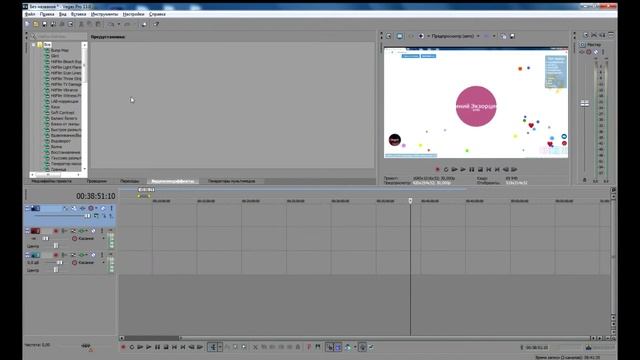
Task: Minimize the second audio track header
Action: click(27, 253)
